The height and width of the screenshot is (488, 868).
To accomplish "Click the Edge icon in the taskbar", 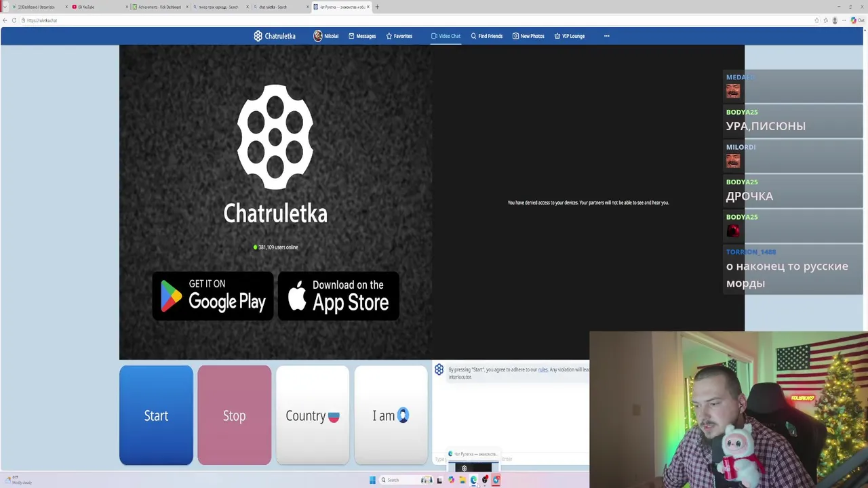I will (473, 480).
